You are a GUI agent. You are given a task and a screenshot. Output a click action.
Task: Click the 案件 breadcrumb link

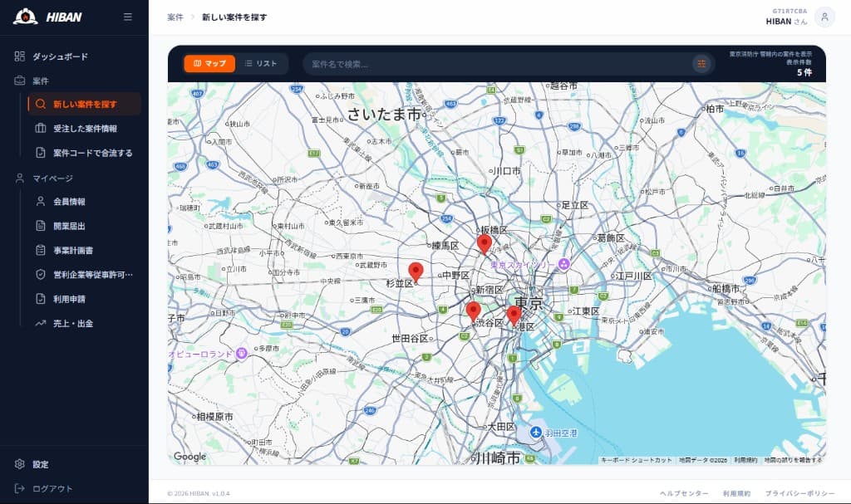click(x=175, y=17)
